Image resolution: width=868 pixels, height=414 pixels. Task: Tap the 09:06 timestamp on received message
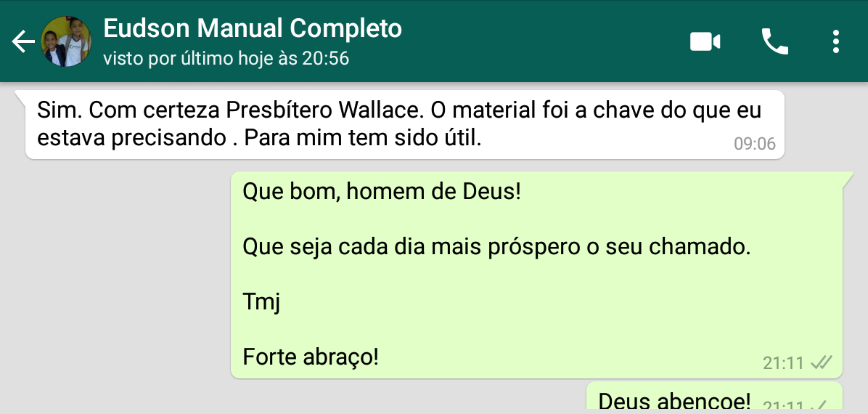tap(755, 144)
